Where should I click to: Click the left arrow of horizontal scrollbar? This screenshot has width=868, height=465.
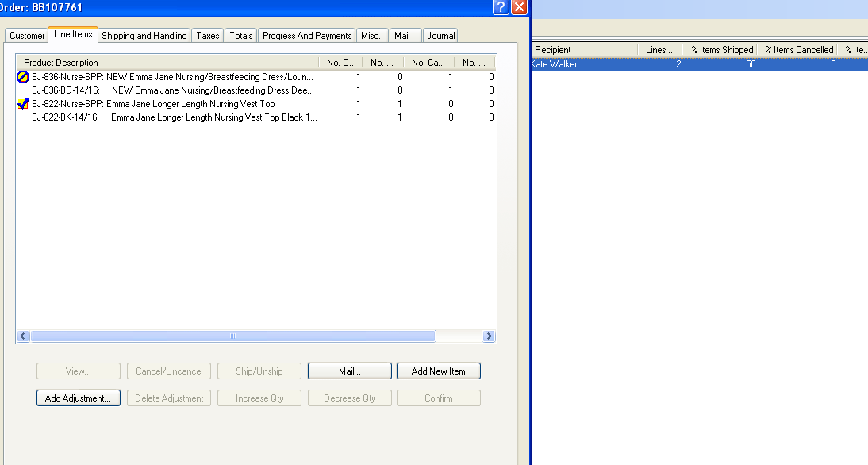coord(23,336)
